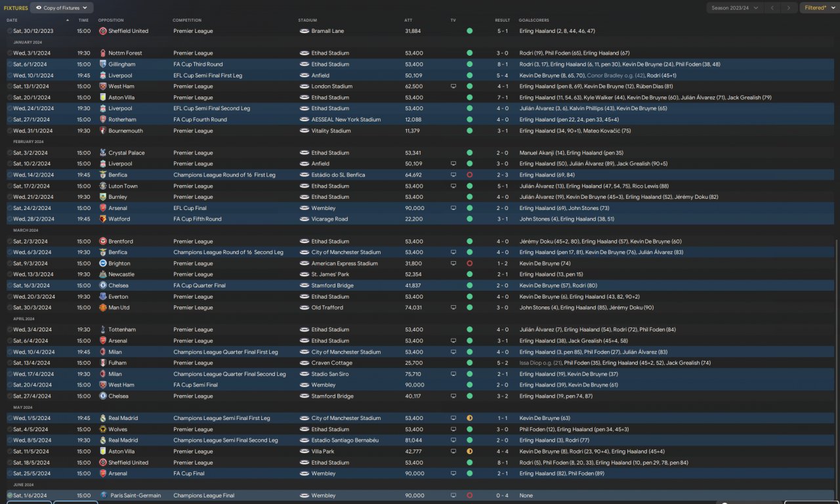Sort by the Opposition column header
The height and width of the screenshot is (504, 840).
point(111,20)
